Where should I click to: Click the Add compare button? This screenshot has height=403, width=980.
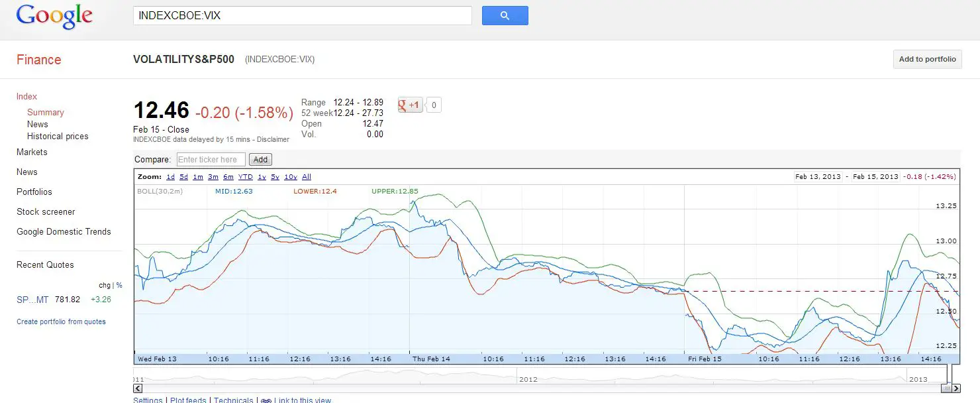pos(260,159)
